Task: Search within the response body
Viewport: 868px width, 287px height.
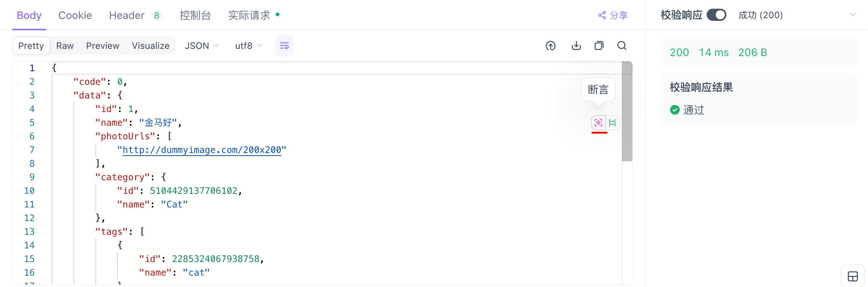Action: click(622, 46)
